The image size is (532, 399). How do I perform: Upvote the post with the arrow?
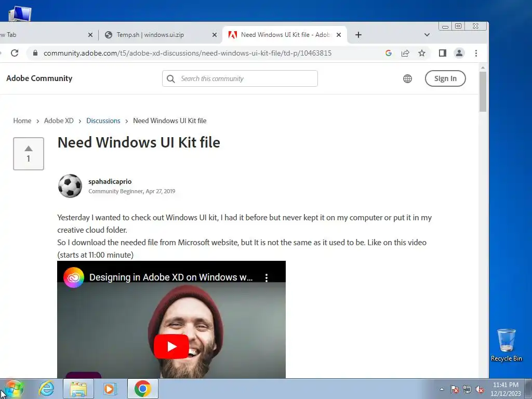(x=29, y=149)
